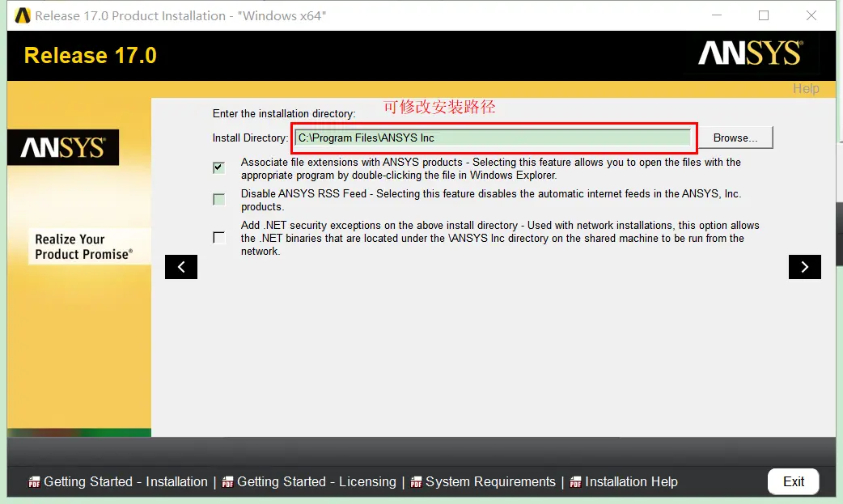843x504 pixels.
Task: Proceed with the right arrow next button
Action: (805, 267)
